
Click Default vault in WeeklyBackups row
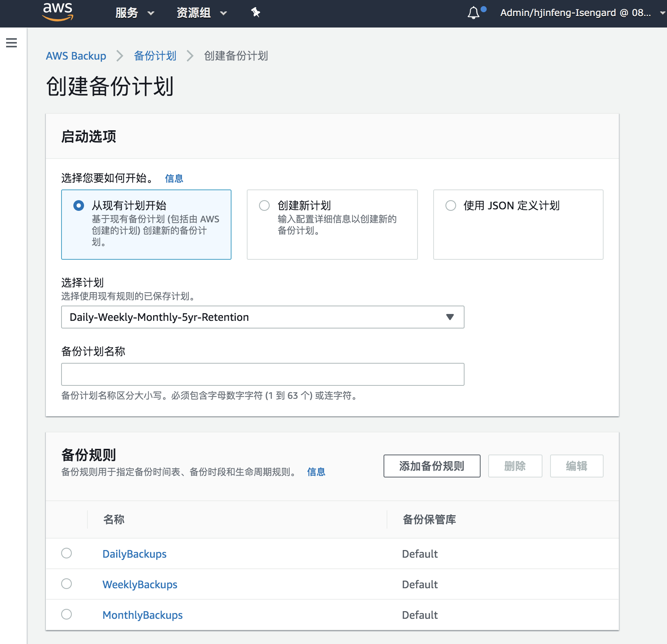tap(420, 584)
